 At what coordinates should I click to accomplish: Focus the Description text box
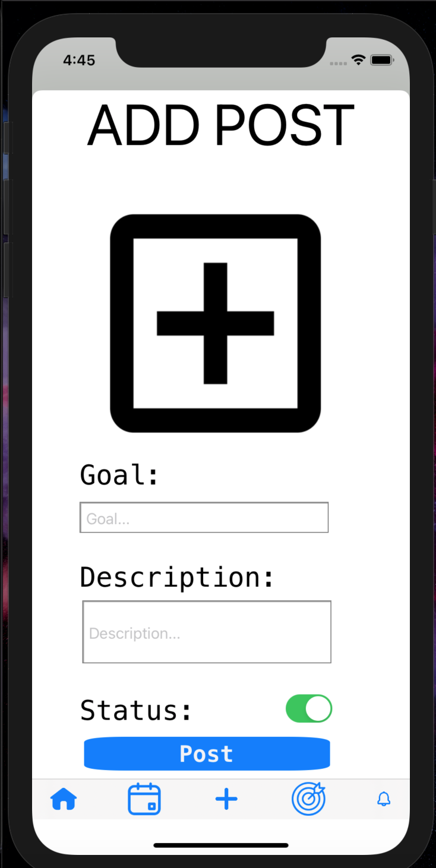(207, 632)
